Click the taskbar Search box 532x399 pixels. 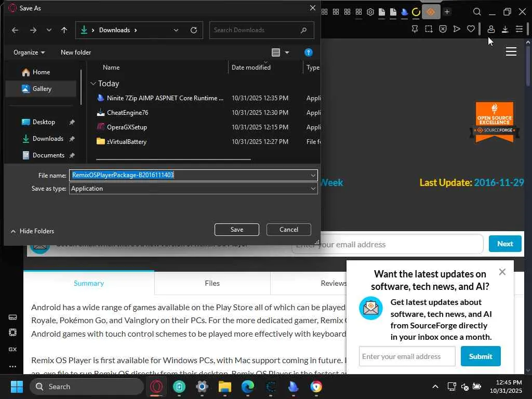87,387
